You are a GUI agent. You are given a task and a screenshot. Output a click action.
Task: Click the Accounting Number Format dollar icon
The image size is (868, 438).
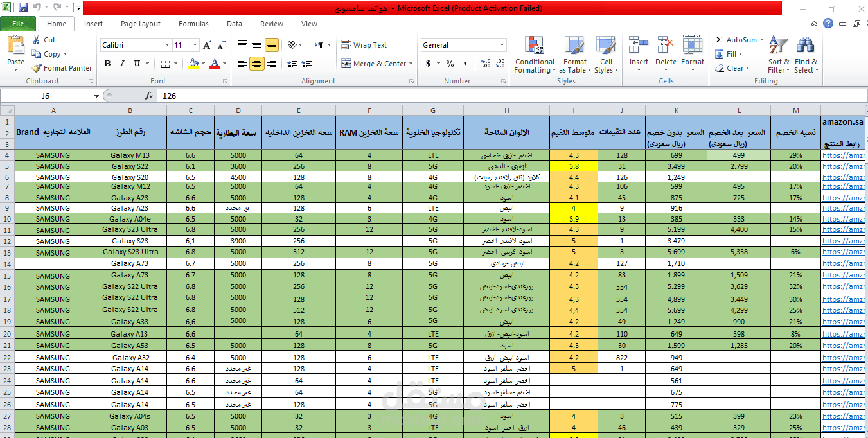pyautogui.click(x=428, y=64)
